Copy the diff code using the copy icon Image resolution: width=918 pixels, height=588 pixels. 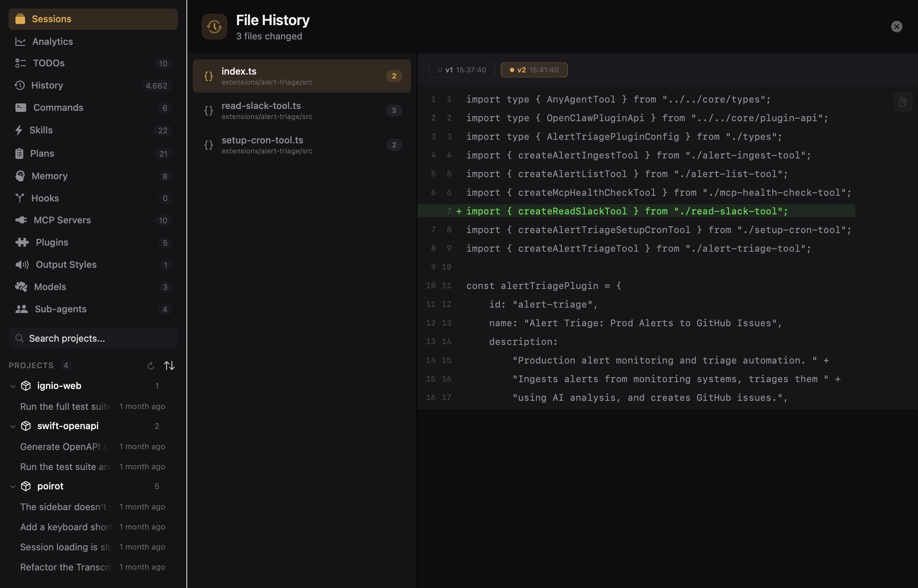902,101
